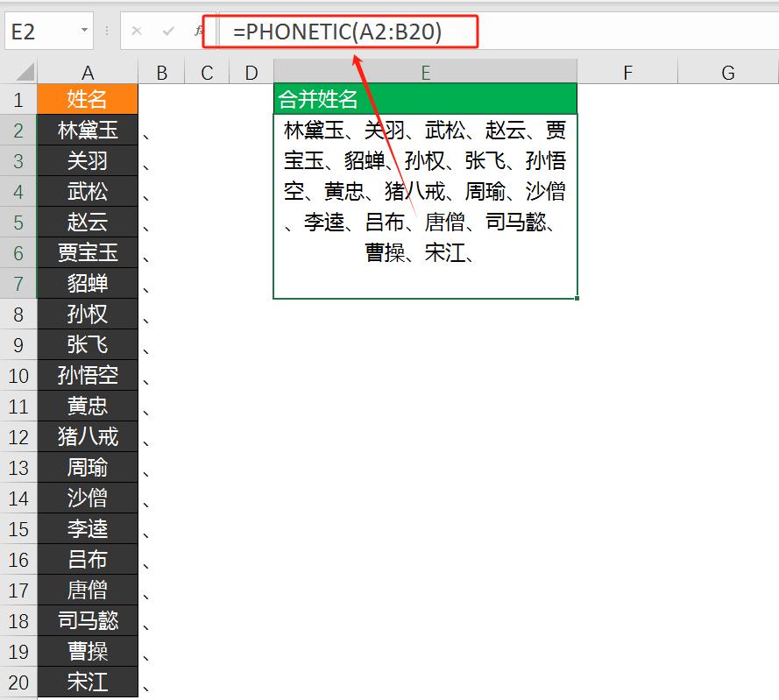Click the Name Box showing E2
The height and width of the screenshot is (700, 779).
pyautogui.click(x=49, y=31)
